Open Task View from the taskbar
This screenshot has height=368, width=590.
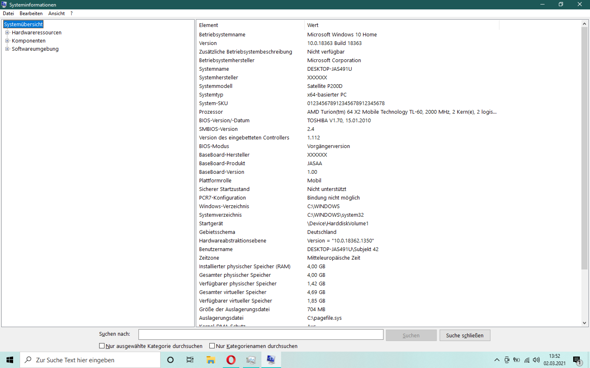(x=190, y=360)
